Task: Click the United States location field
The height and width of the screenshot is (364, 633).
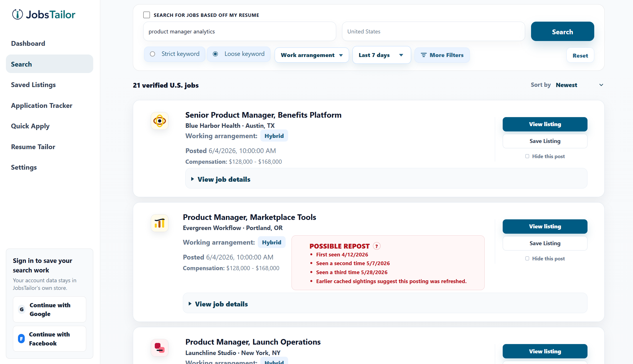Action: coord(433,31)
